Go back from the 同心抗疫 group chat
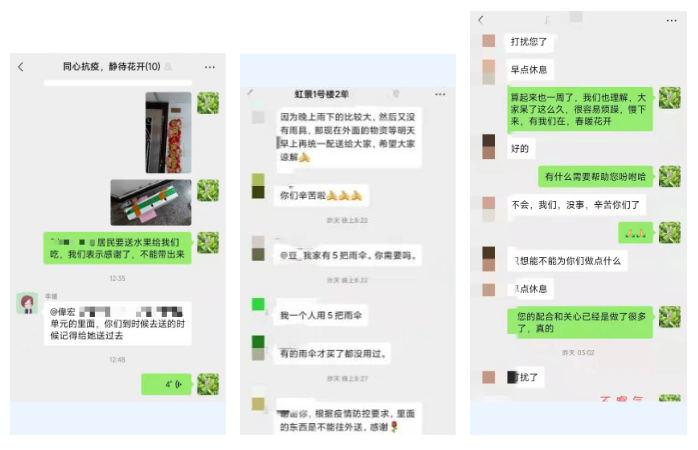Viewport: 698px width, 450px height. 20,67
